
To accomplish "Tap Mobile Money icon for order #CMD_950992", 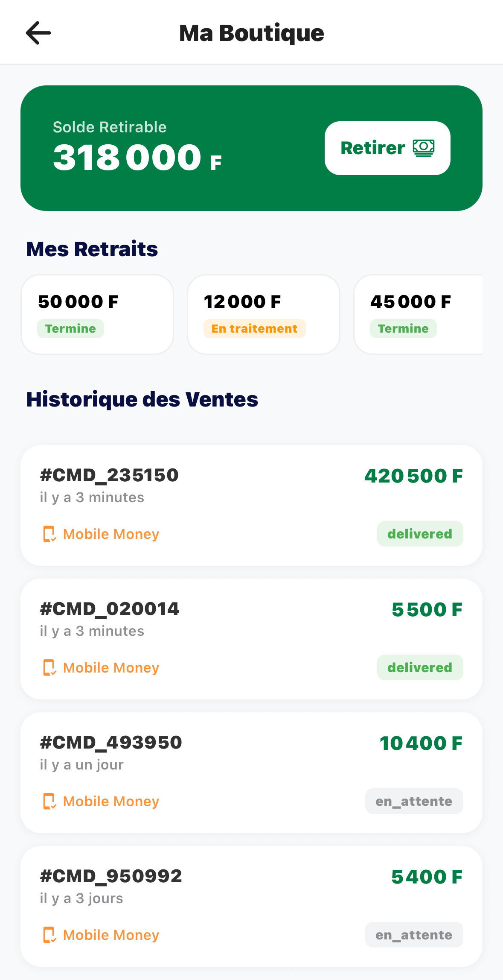I will [49, 935].
